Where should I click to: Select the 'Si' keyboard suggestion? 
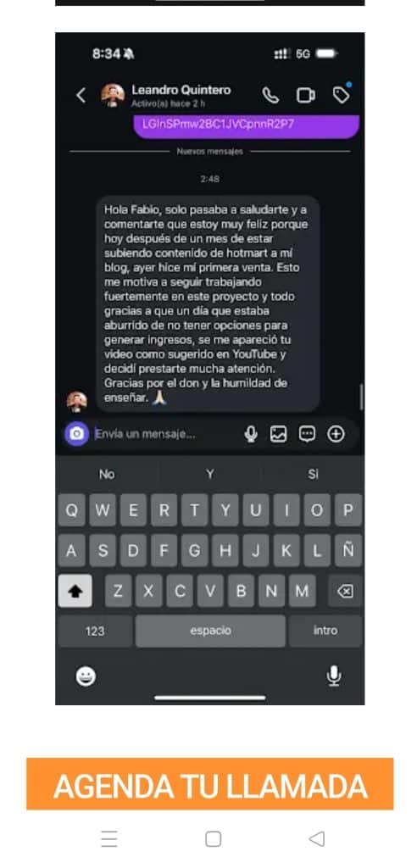[x=313, y=475]
